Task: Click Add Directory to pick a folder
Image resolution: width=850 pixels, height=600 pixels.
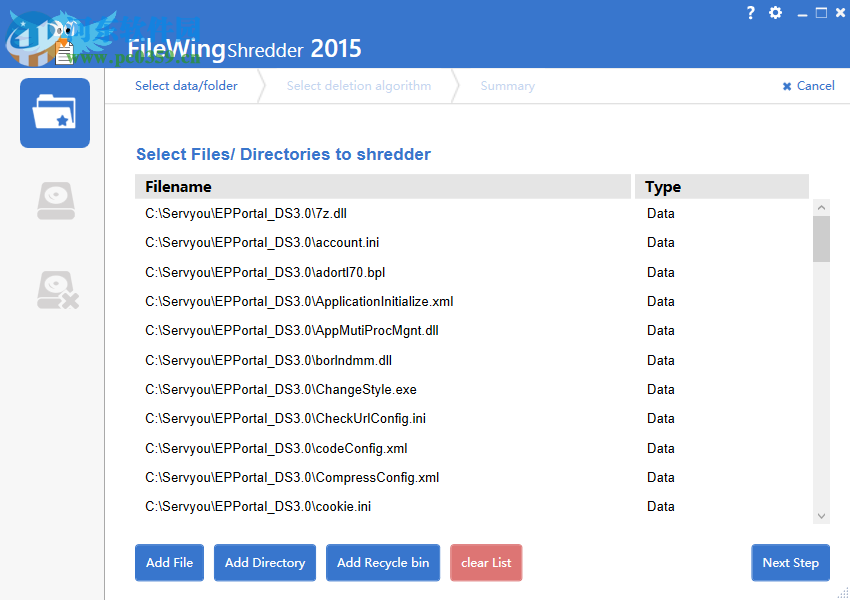Action: pyautogui.click(x=264, y=562)
